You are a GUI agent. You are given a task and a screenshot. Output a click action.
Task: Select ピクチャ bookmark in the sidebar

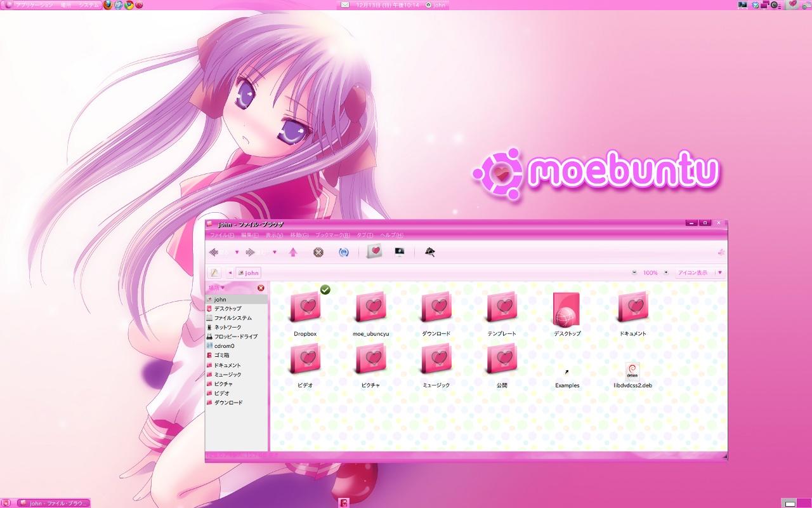click(237, 384)
